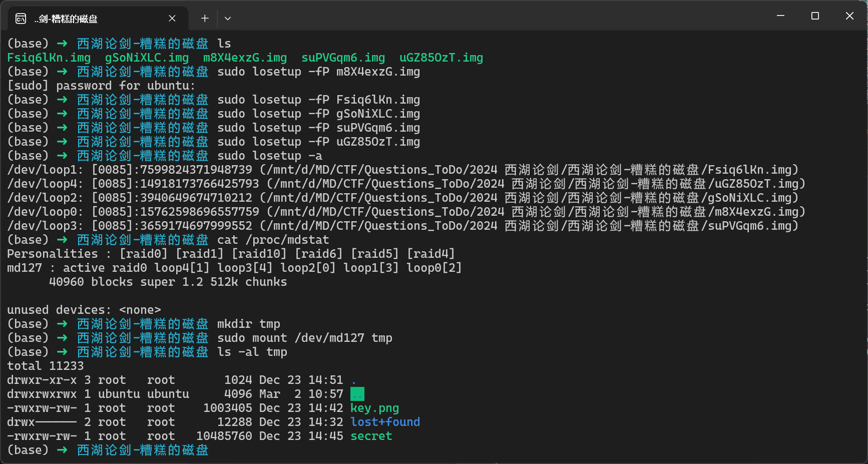
Task: Click the 'total 11233' line
Action: click(46, 366)
